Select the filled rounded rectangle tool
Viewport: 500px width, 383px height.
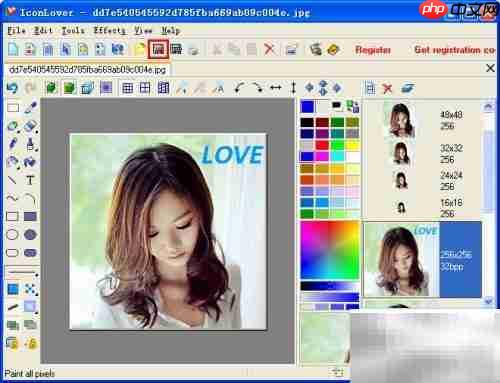pos(30,253)
